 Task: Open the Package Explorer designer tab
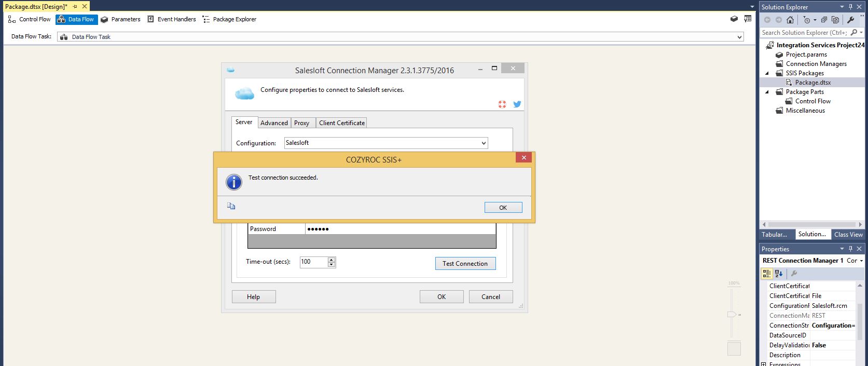pos(229,19)
